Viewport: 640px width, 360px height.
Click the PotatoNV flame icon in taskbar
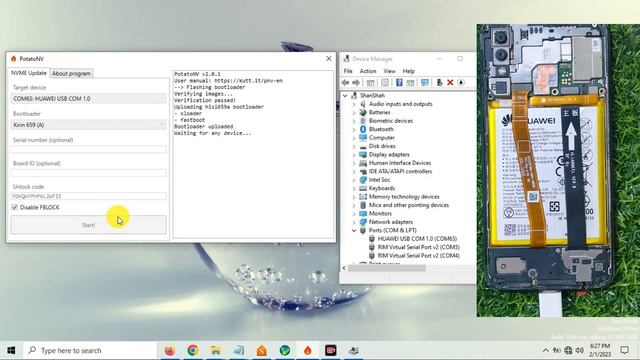pyautogui.click(x=308, y=350)
